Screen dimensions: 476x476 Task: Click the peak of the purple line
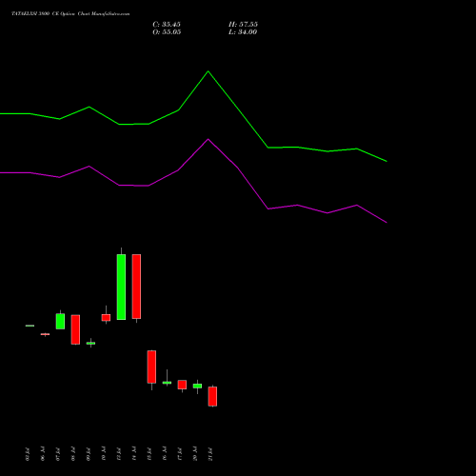tap(208, 139)
